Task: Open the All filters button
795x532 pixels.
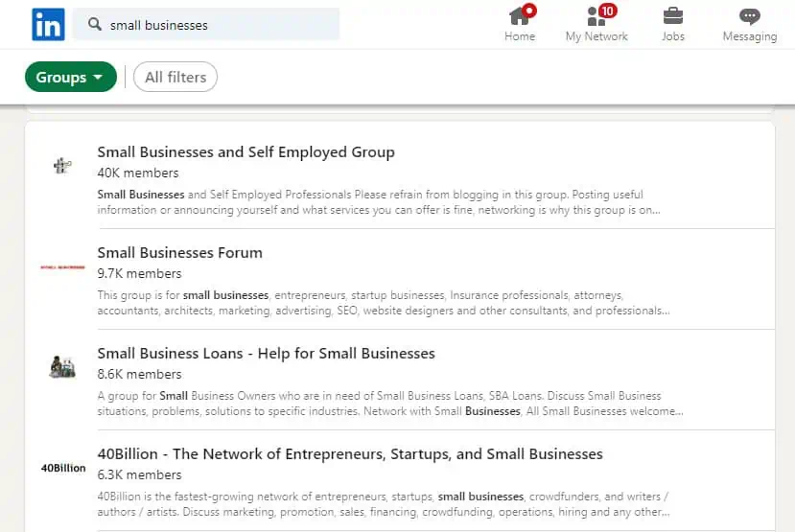Action: [x=175, y=77]
